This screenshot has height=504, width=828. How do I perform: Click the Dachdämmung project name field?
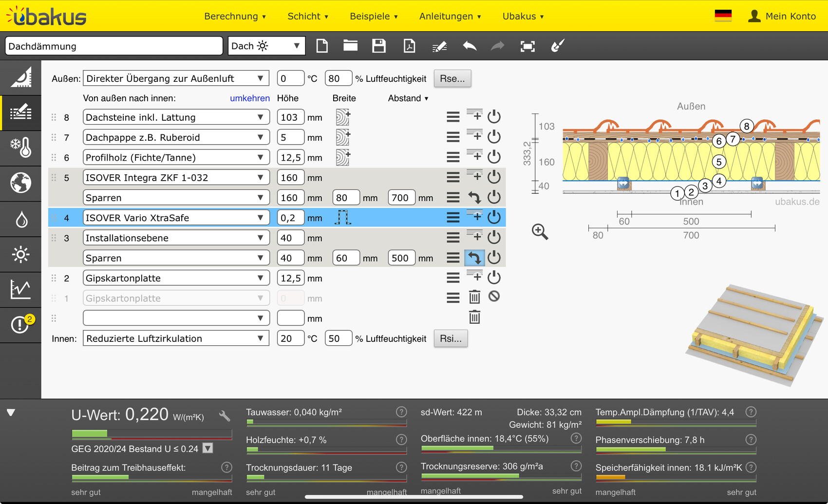113,46
